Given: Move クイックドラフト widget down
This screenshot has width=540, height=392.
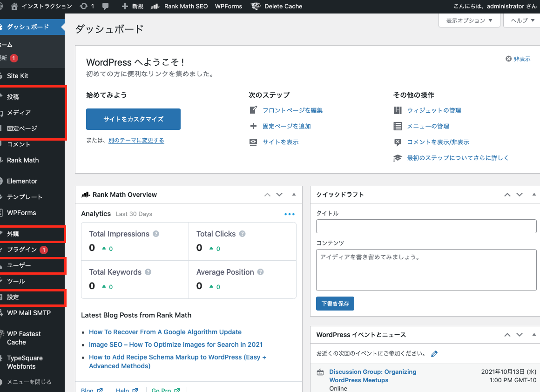Looking at the screenshot, I should [x=520, y=195].
